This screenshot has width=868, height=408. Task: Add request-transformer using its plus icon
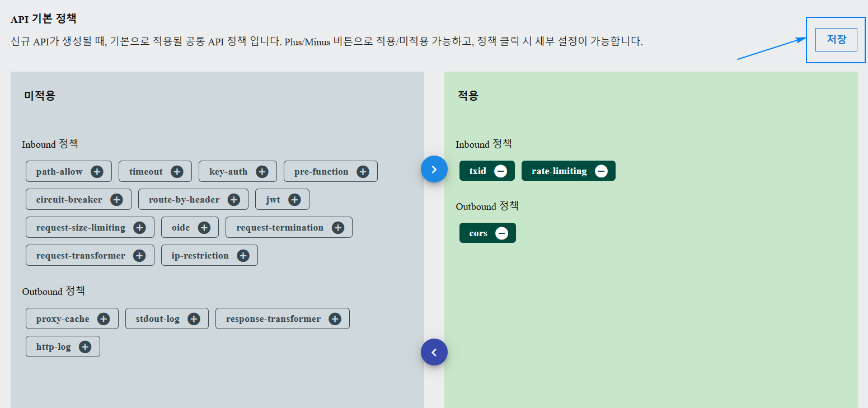[x=139, y=255]
